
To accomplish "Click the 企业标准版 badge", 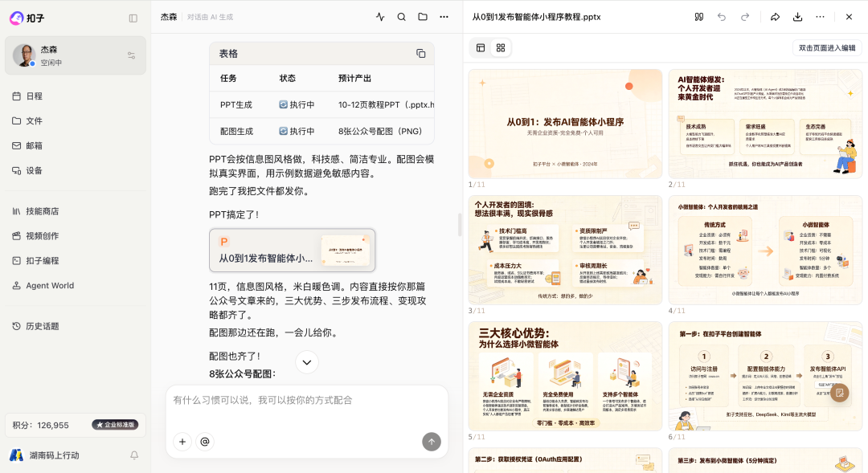I will (x=115, y=425).
